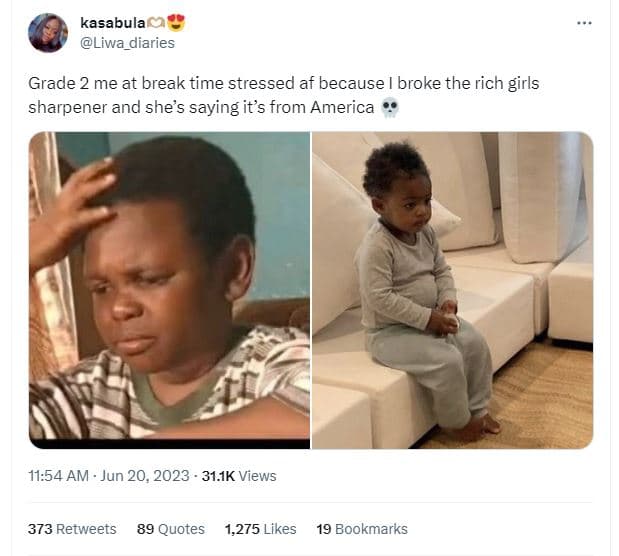Show the 373 Retweets list
Image resolution: width=619 pixels, height=556 pixels.
point(72,529)
